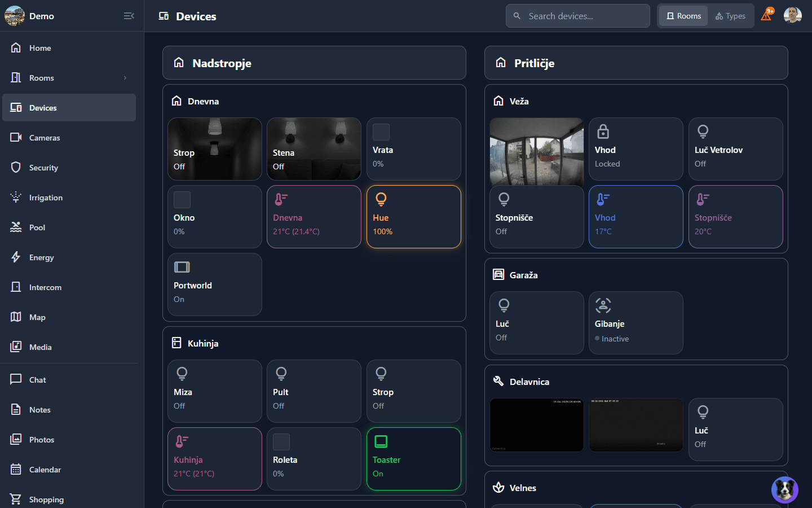This screenshot has height=508, width=812.
Task: Open the Pool section from the sidebar
Action: click(x=37, y=227)
